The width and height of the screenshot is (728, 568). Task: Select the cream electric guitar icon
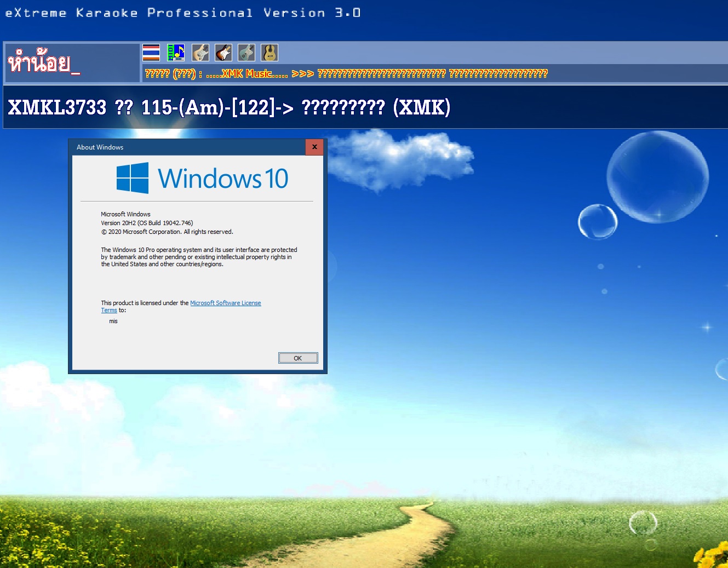pyautogui.click(x=200, y=53)
